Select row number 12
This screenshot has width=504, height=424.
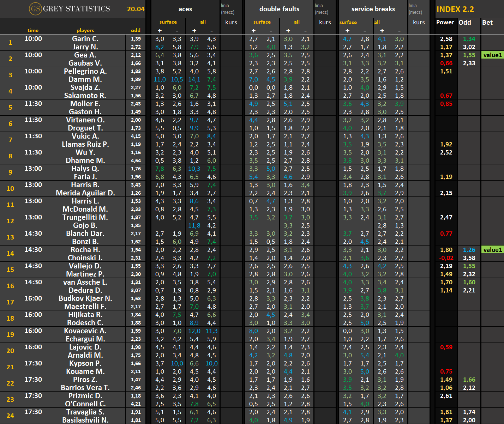point(10,221)
